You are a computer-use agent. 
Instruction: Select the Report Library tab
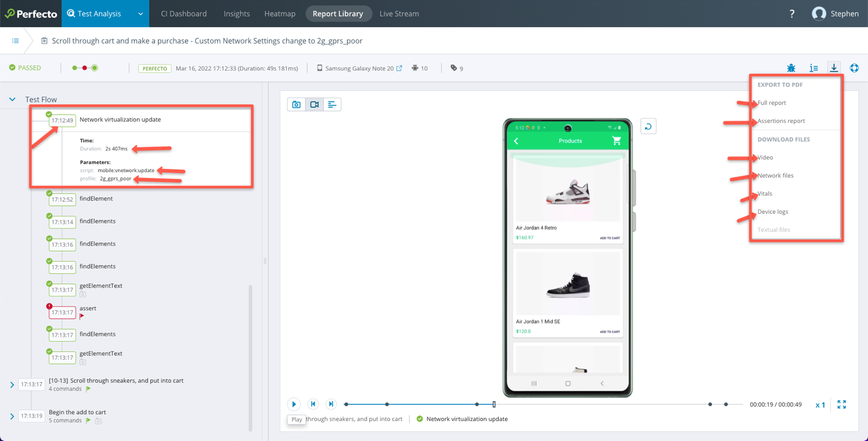click(x=338, y=13)
